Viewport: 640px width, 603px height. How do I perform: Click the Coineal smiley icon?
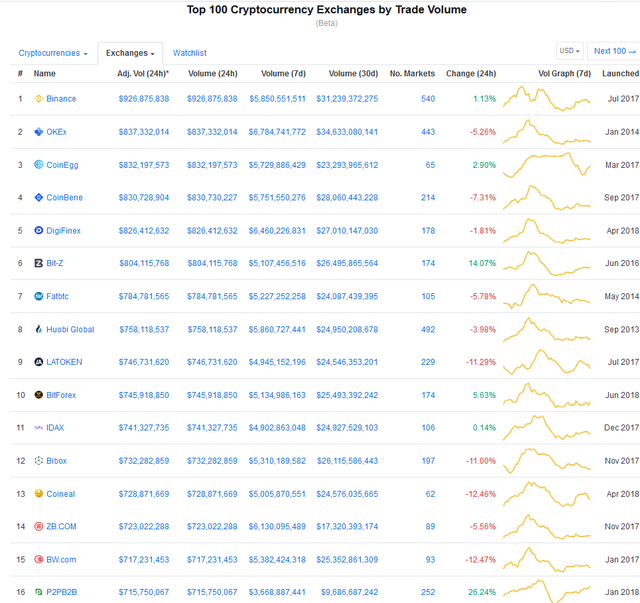pyautogui.click(x=38, y=494)
